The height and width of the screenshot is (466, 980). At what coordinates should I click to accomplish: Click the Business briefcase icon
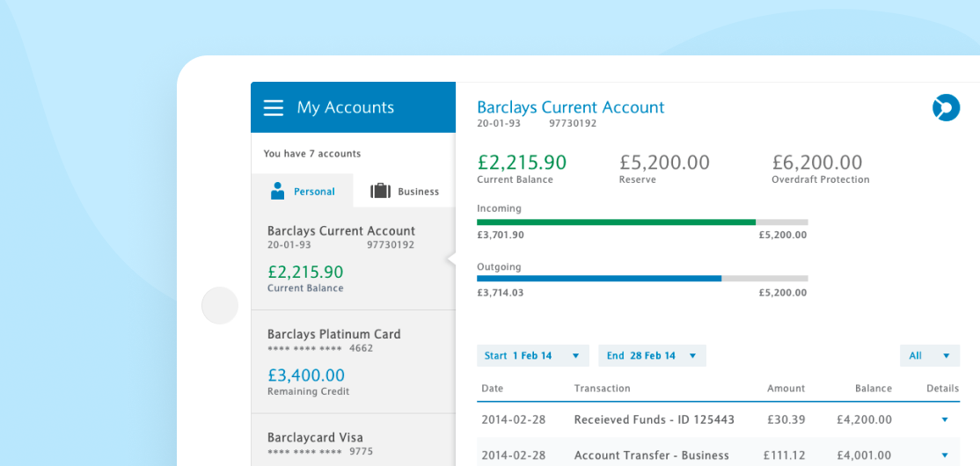(380, 191)
